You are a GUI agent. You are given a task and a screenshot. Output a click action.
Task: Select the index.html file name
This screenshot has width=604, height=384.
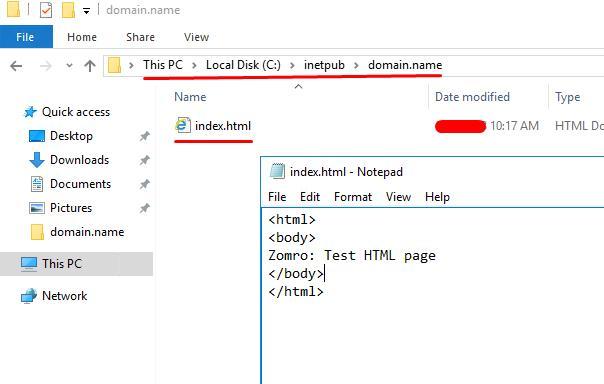[223, 126]
